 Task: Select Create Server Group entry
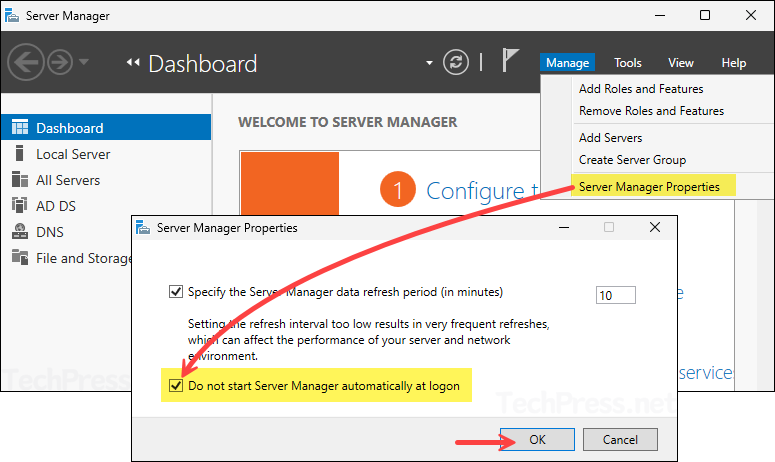[632, 160]
